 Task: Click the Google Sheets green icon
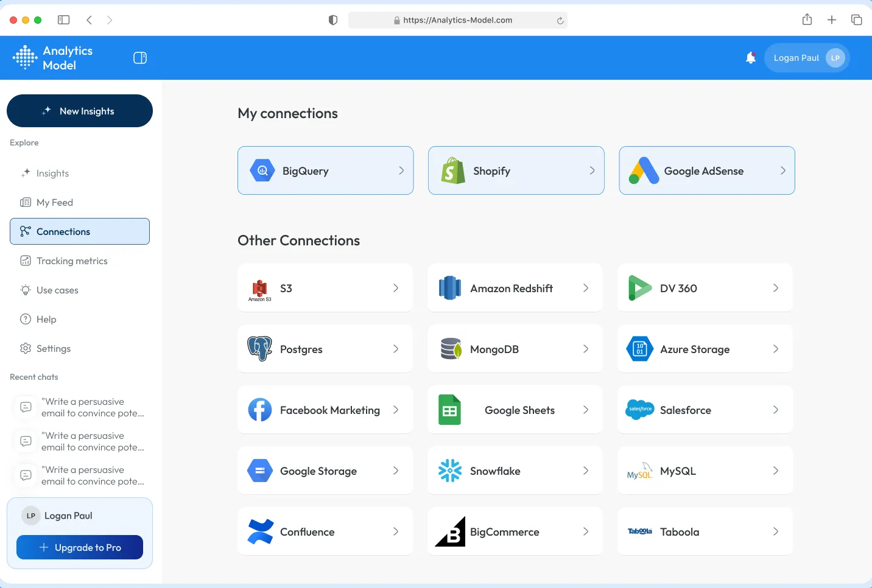pyautogui.click(x=450, y=410)
